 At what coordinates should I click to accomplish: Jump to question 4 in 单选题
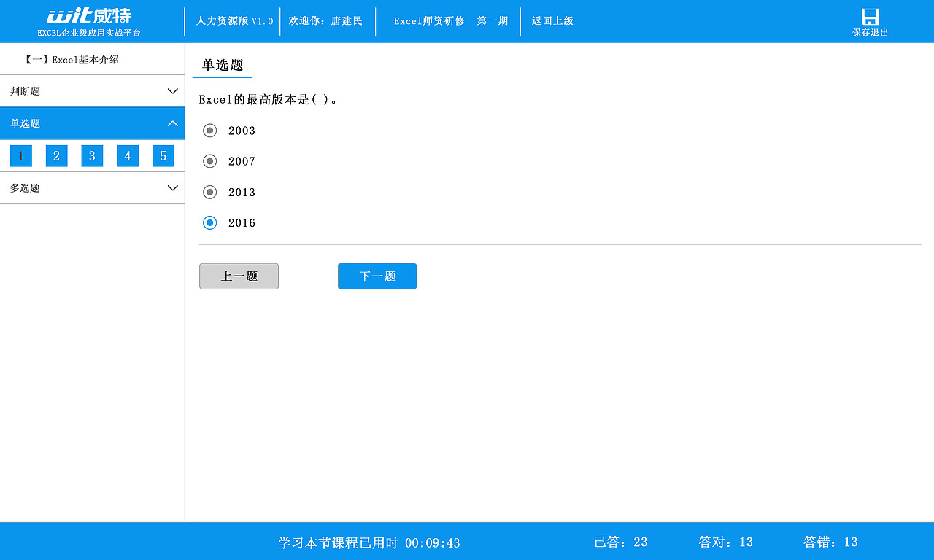coord(127,155)
